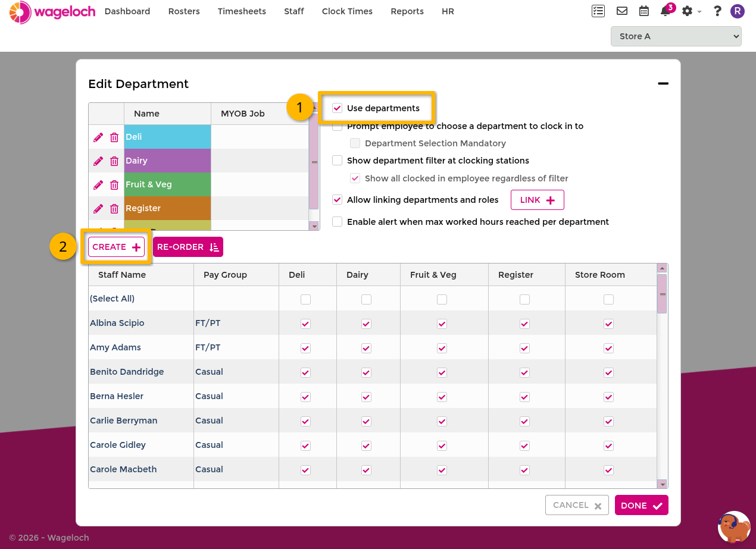
Task: Open the user avatar R menu
Action: [738, 11]
